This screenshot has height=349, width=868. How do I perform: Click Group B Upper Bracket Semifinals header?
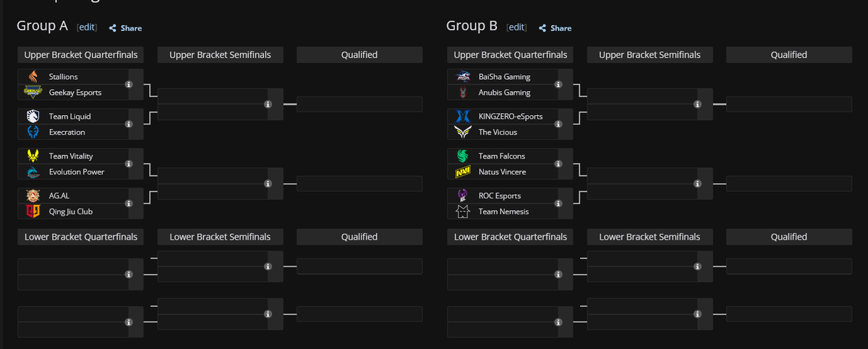coord(650,55)
